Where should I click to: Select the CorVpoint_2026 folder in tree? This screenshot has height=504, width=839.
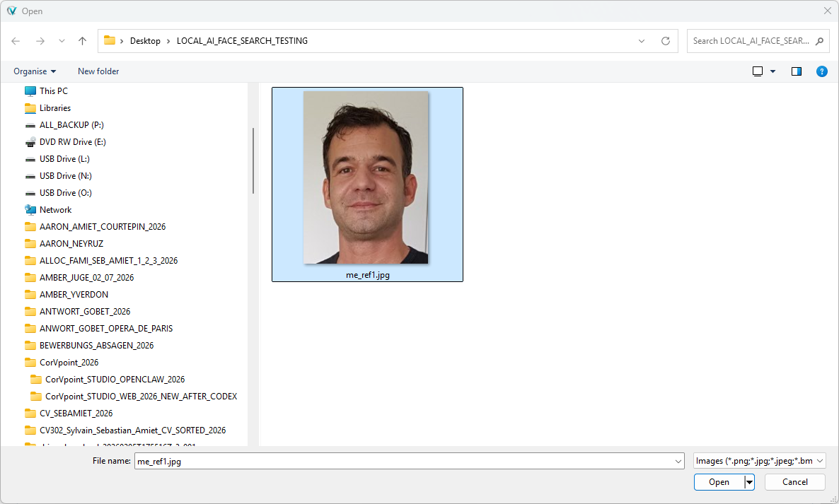pos(69,363)
